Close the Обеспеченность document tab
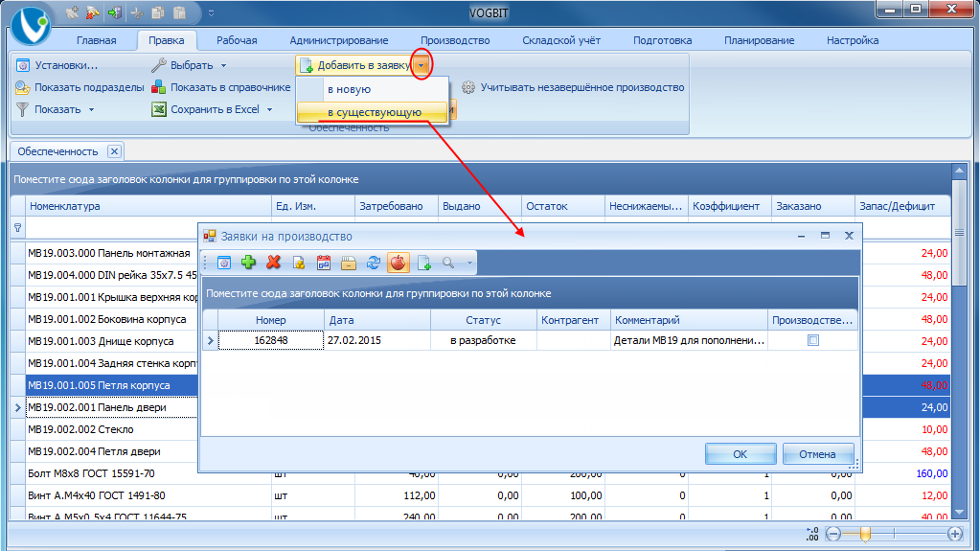This screenshot has height=551, width=980. (114, 151)
